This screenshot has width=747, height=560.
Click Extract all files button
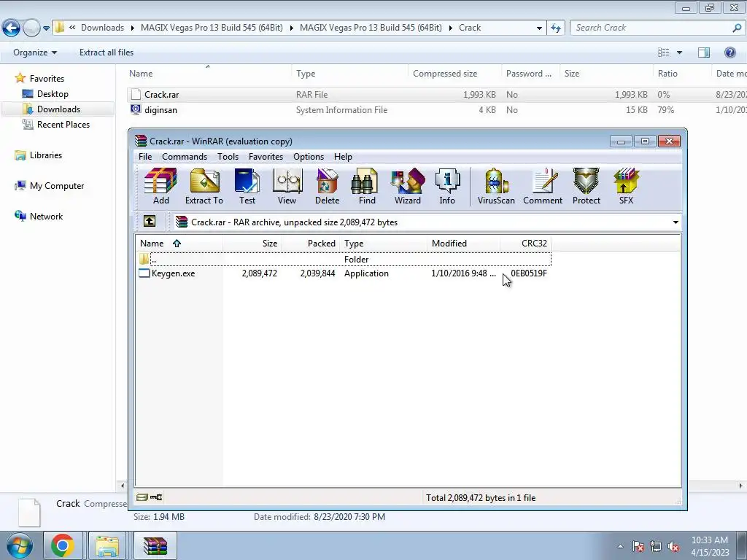click(107, 52)
